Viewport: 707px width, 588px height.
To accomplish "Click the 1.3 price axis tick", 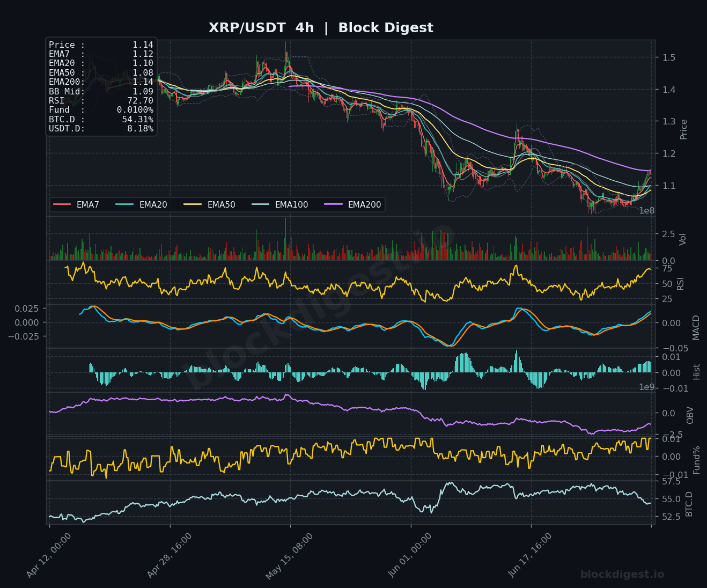I will [669, 121].
